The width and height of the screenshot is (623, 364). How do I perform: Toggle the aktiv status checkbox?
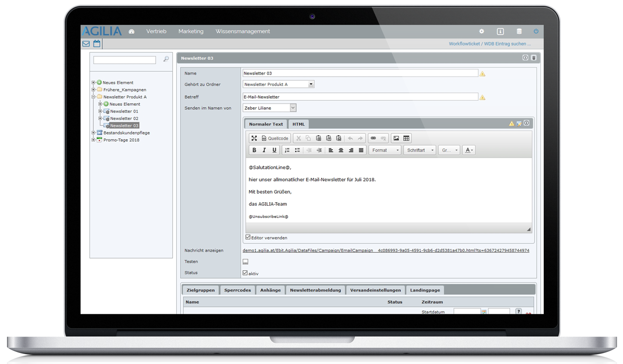point(245,273)
